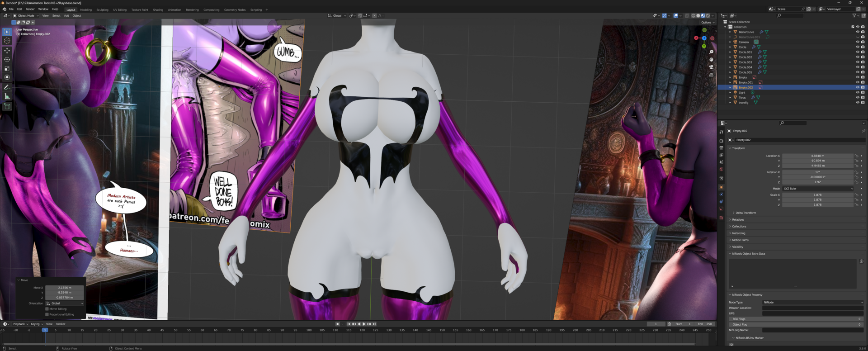Switch to material preview shading
868x351 pixels.
(703, 16)
